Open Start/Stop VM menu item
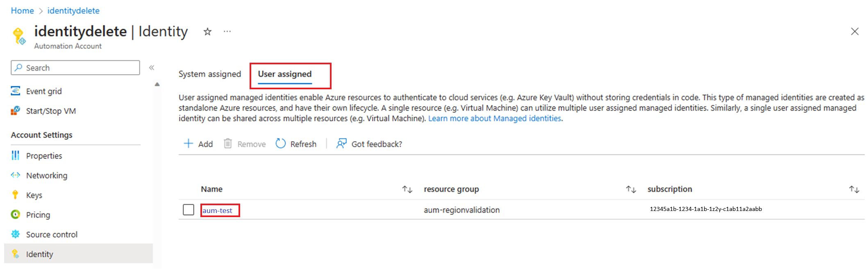Image resolution: width=868 pixels, height=272 pixels. pos(51,111)
